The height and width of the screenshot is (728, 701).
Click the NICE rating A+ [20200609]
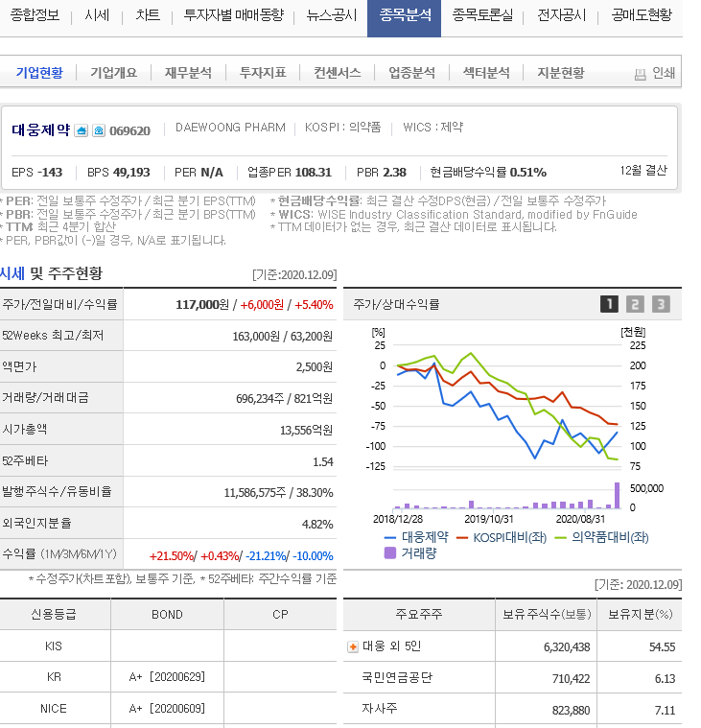(167, 709)
